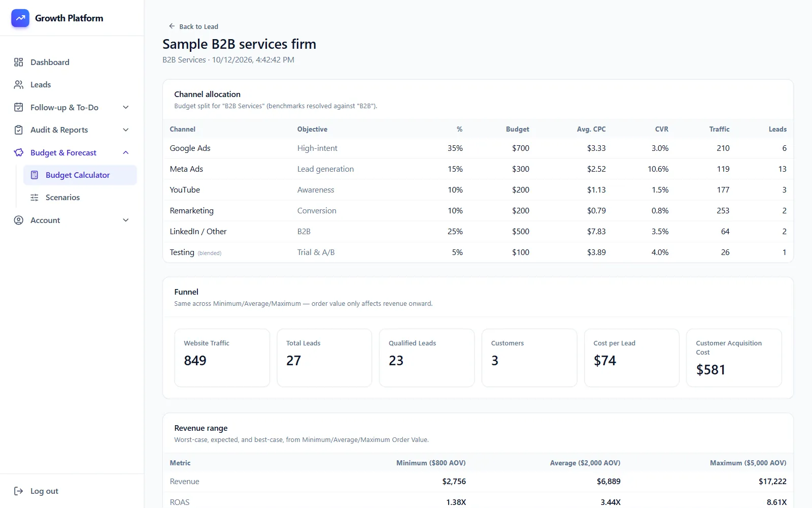Click the Maximum ($5,000 AOV) column header

748,463
